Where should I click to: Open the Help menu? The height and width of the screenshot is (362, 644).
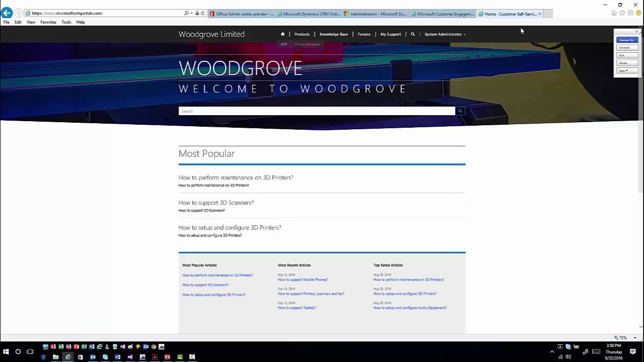(x=80, y=22)
